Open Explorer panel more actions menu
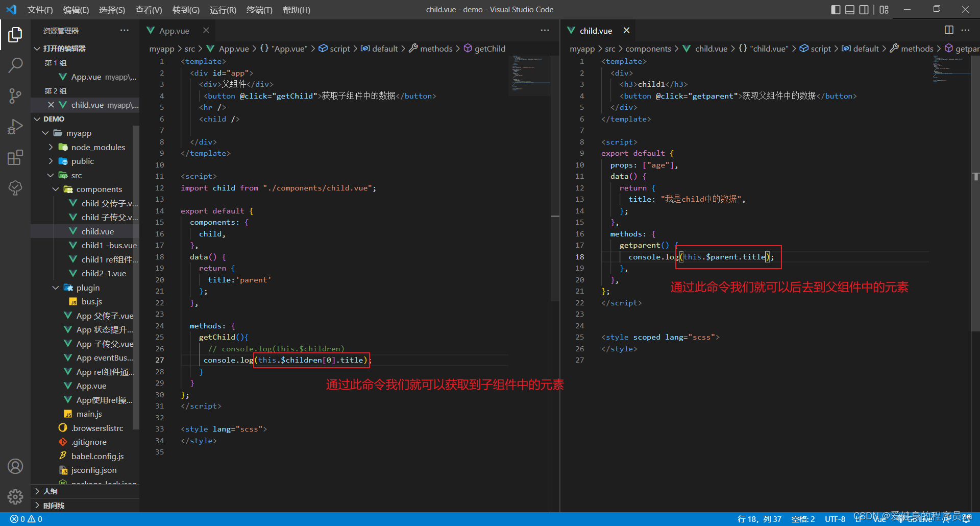This screenshot has width=980, height=526. (x=125, y=30)
